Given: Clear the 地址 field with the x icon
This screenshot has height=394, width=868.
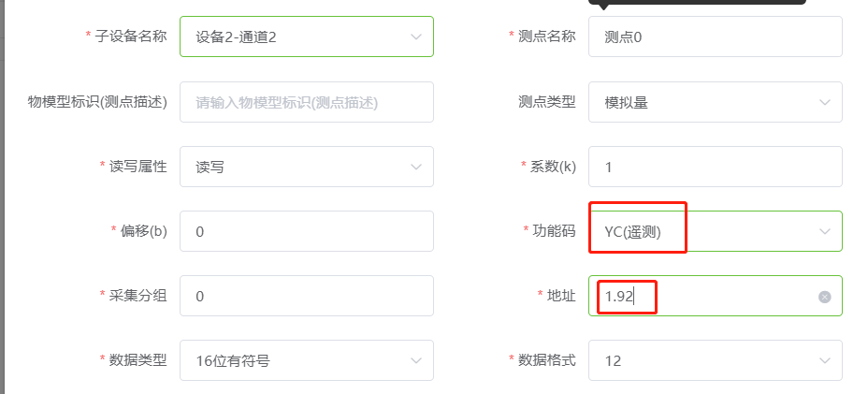Looking at the screenshot, I should (824, 297).
